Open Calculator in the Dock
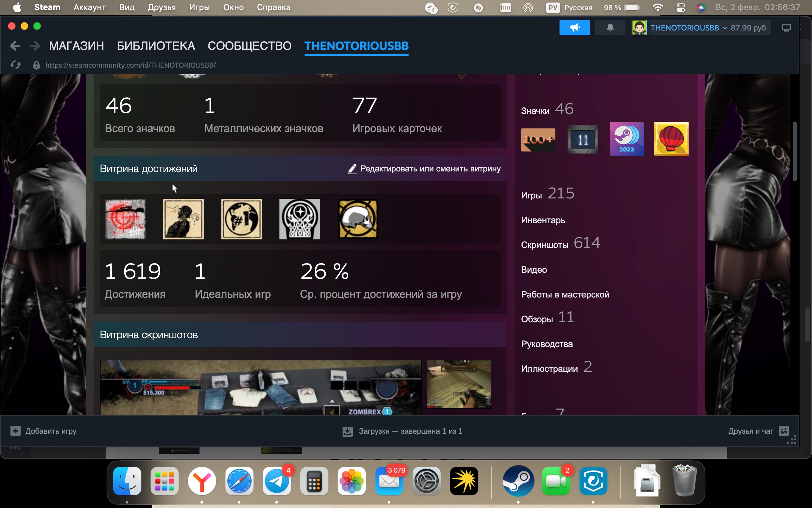Image resolution: width=812 pixels, height=508 pixels. 314,481
